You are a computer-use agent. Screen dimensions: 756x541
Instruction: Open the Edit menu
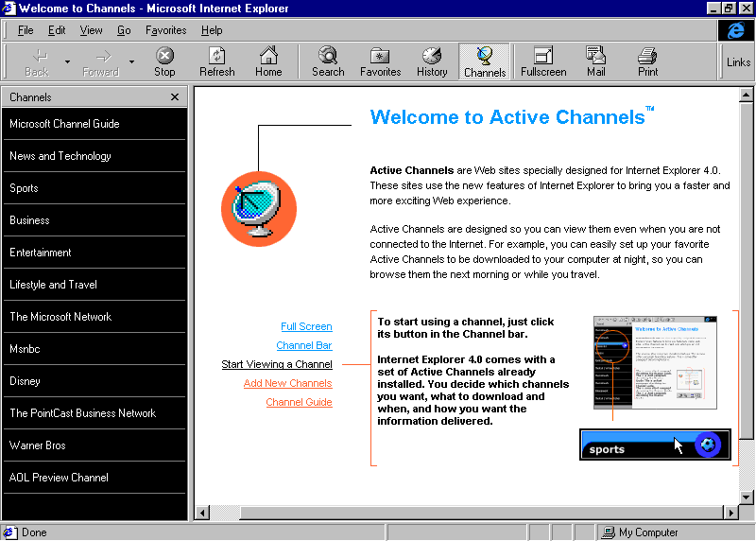pos(57,30)
